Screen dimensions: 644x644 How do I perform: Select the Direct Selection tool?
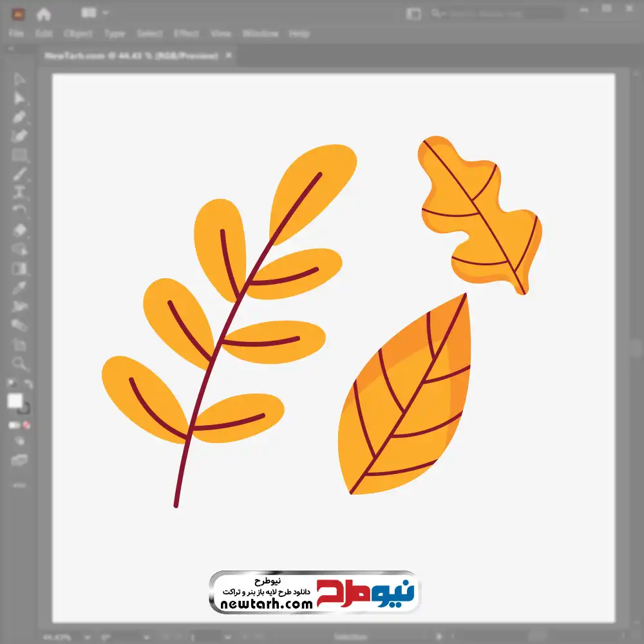pos(19,99)
